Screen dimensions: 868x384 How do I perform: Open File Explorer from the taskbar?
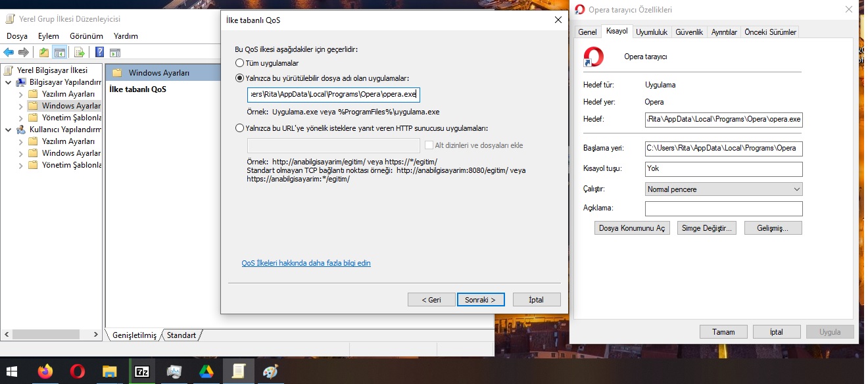109,372
